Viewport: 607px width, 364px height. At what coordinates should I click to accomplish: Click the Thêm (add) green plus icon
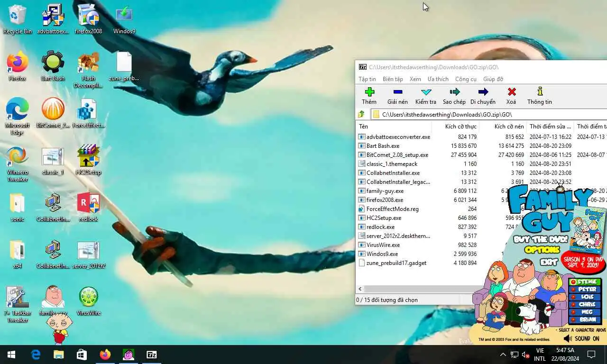click(x=369, y=92)
